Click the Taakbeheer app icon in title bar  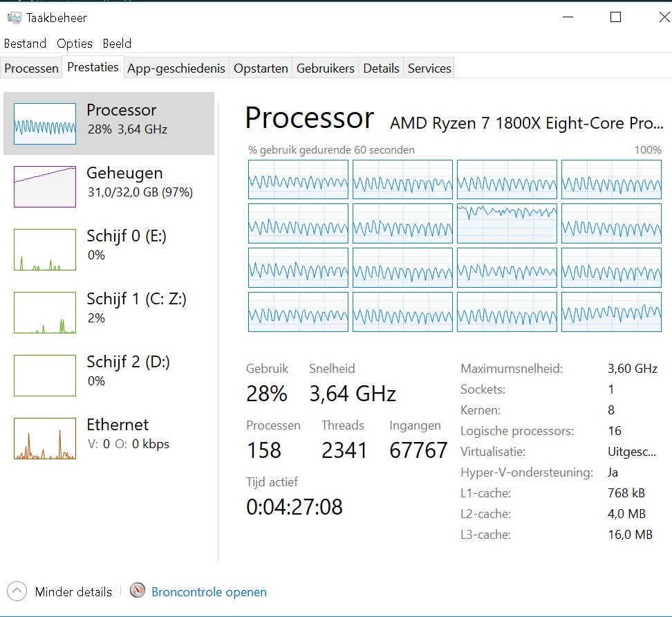click(14, 17)
